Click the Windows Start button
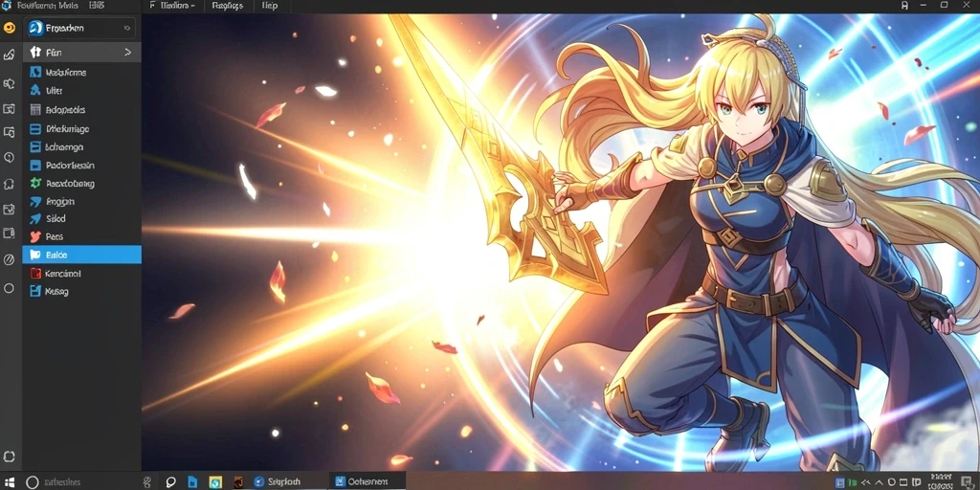Viewport: 980px width, 490px height. (x=11, y=482)
